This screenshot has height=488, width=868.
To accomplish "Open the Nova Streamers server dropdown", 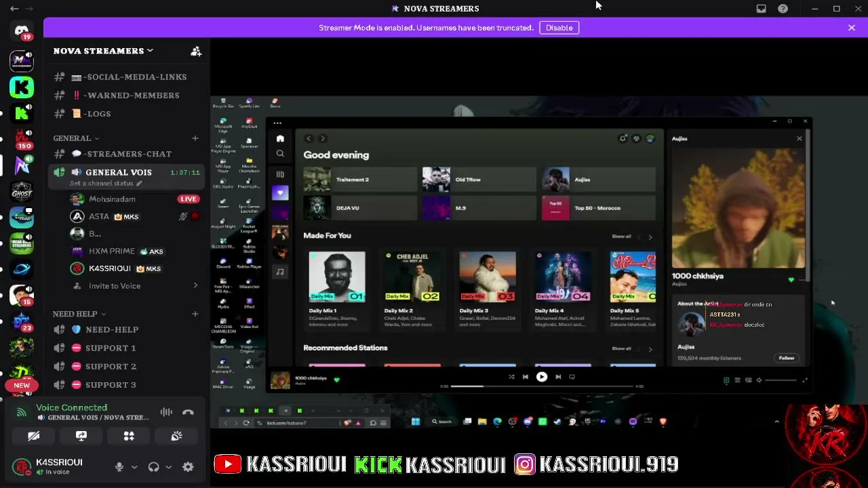I will tap(103, 51).
